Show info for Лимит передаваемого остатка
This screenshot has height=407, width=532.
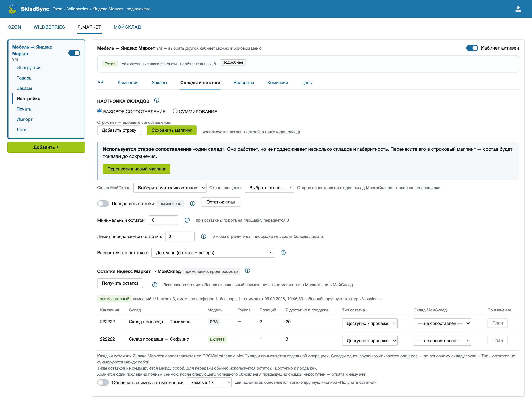[x=204, y=237]
